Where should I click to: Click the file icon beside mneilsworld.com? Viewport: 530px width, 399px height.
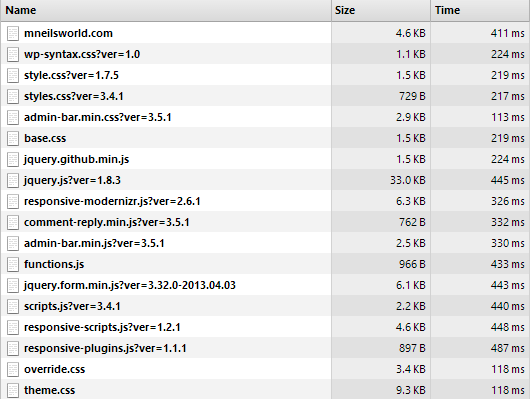[x=13, y=33]
